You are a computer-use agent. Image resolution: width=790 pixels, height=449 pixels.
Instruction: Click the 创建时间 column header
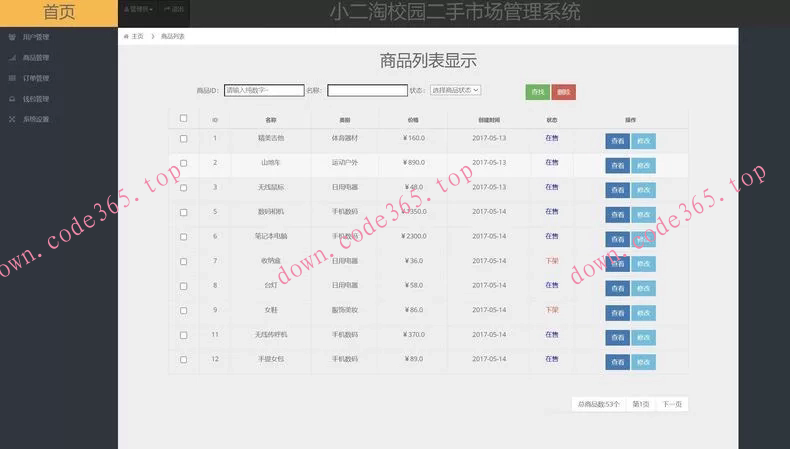click(489, 120)
